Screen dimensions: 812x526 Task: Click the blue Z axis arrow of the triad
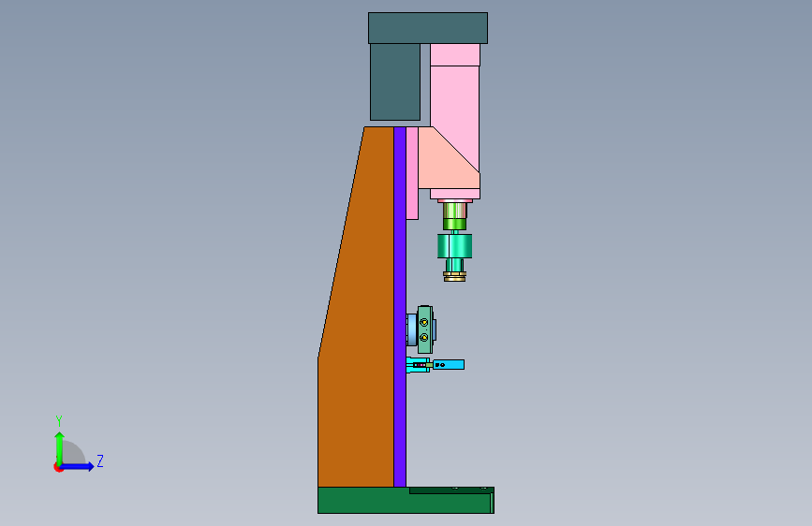[x=78, y=466]
